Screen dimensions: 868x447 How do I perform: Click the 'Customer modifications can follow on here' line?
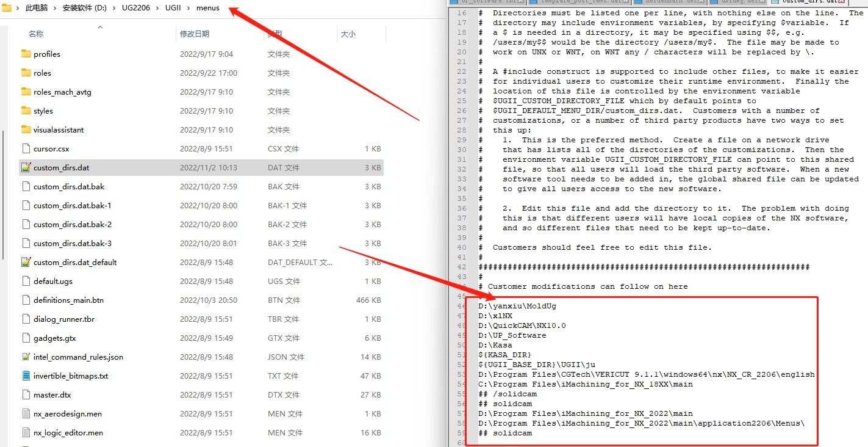583,286
